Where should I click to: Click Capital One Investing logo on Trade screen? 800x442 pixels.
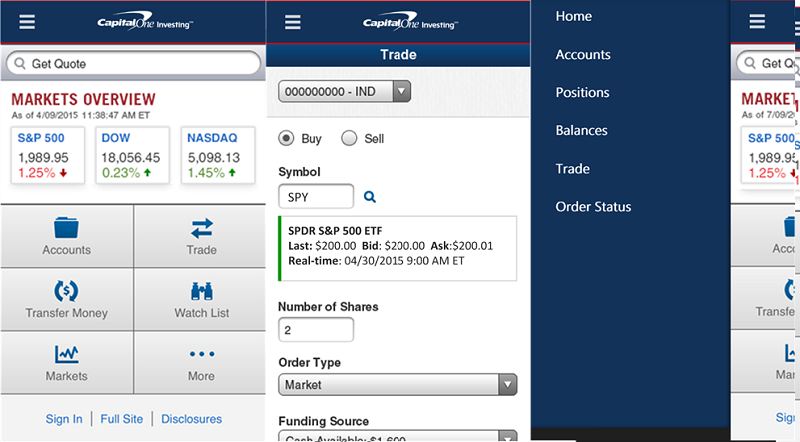(410, 22)
